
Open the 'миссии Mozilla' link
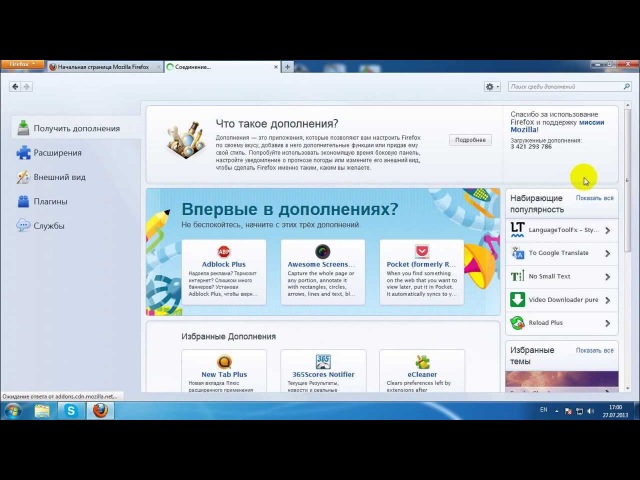557,126
